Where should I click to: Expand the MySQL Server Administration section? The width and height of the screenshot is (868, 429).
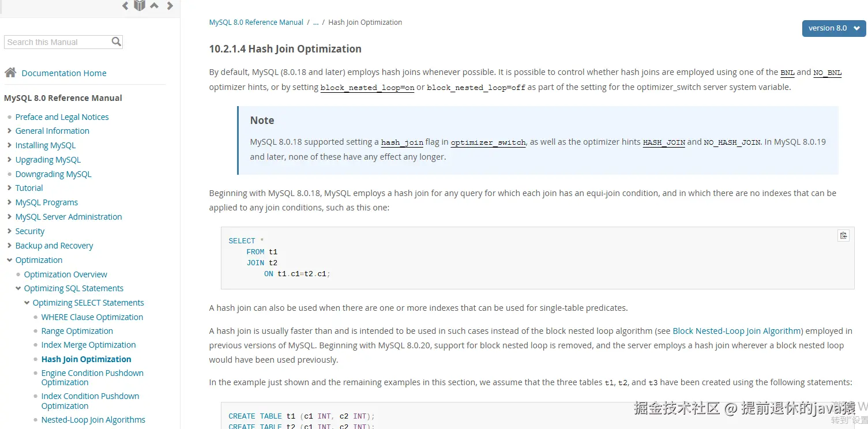pyautogui.click(x=9, y=217)
